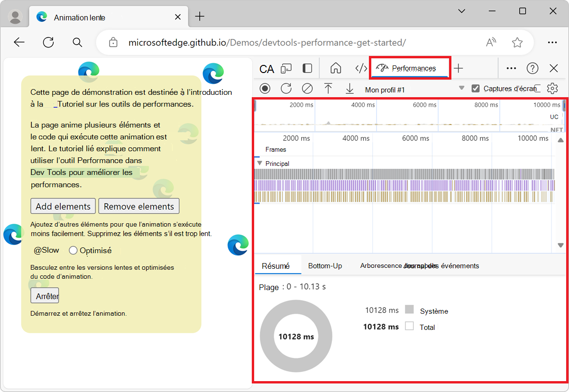
Task: Click the download profile arrow icon
Action: (349, 89)
